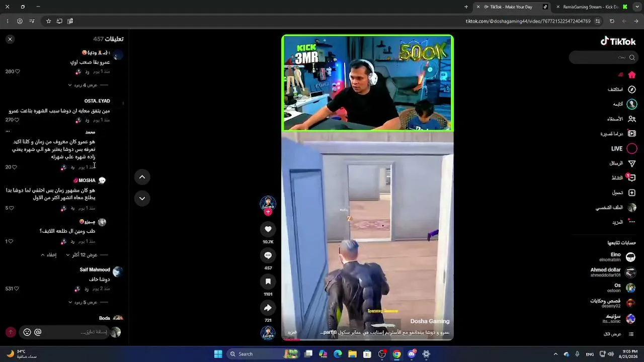Open the short drama icon in the sidebar
The image size is (644, 362).
coord(632,134)
